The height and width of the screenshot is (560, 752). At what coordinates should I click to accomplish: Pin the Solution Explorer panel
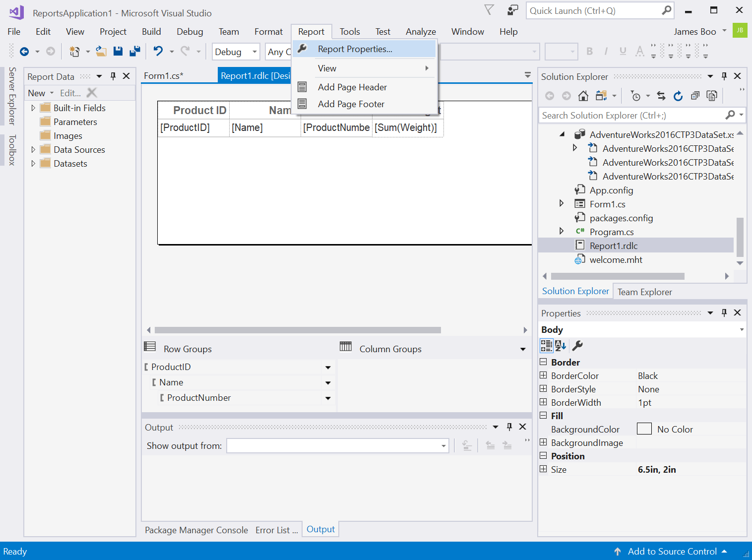[724, 76]
